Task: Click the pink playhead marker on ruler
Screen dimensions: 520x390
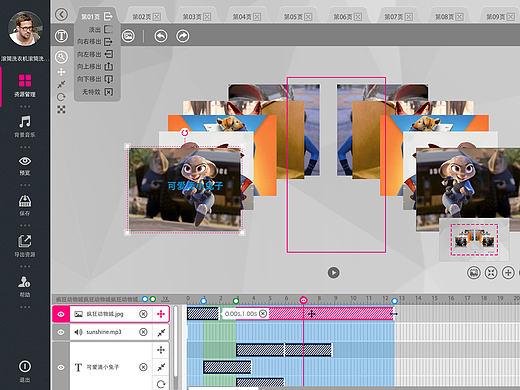Action: click(303, 300)
